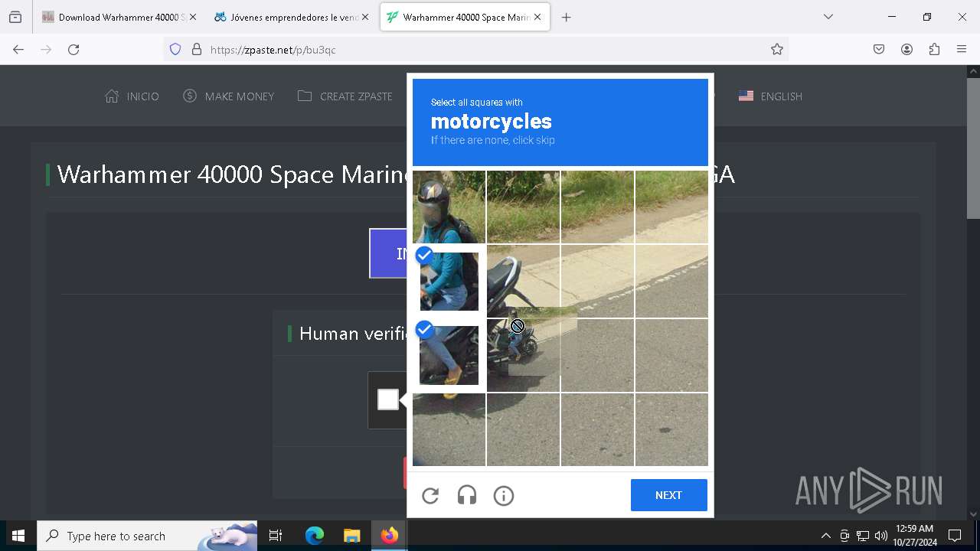Select the grass tile beside the helmeted rider
The image size is (980, 551).
click(x=523, y=207)
